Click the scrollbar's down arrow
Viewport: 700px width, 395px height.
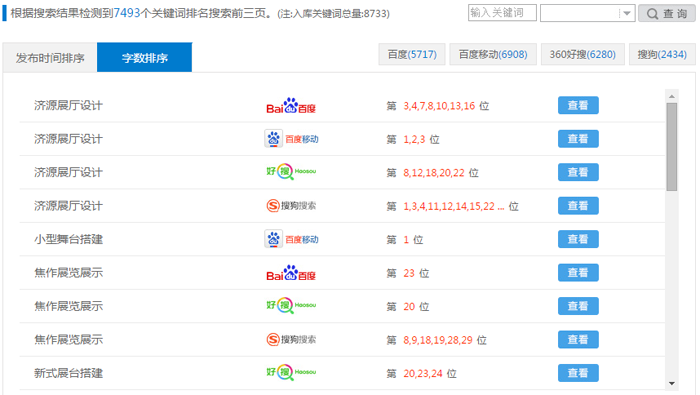(x=672, y=383)
